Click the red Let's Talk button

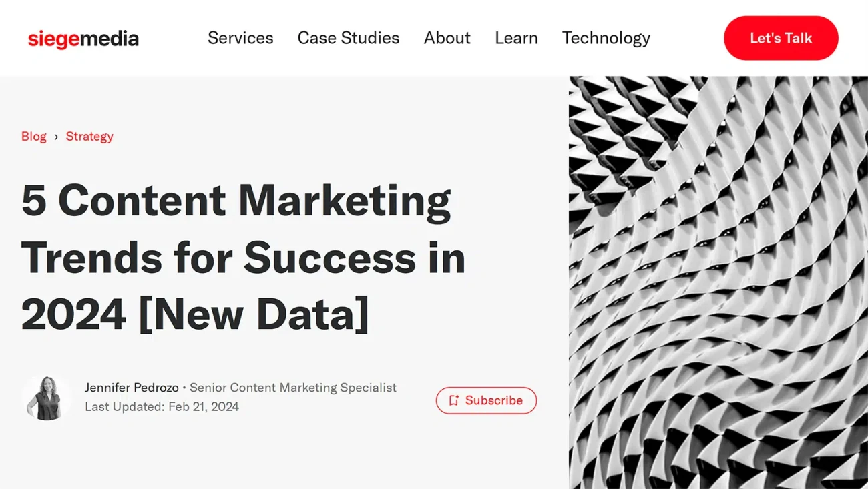pos(781,38)
